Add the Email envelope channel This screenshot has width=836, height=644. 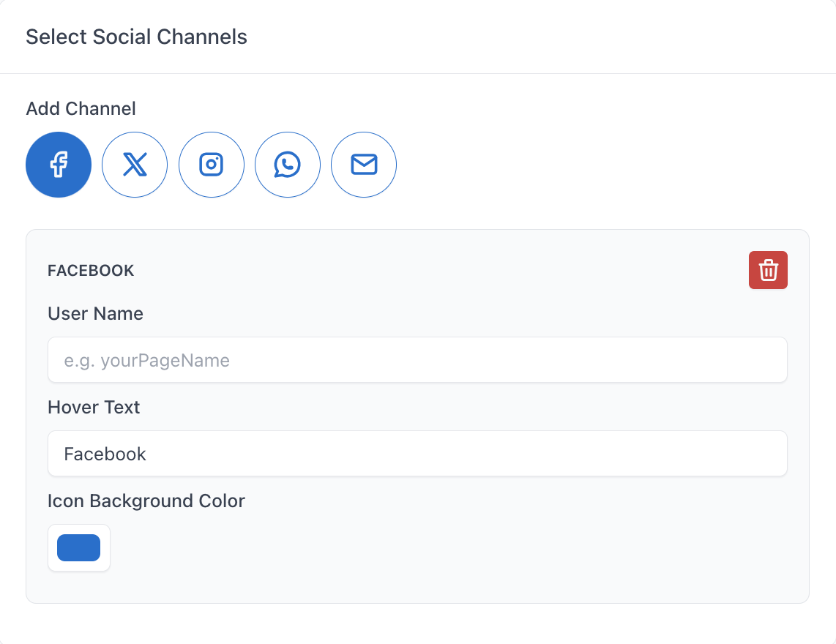364,165
